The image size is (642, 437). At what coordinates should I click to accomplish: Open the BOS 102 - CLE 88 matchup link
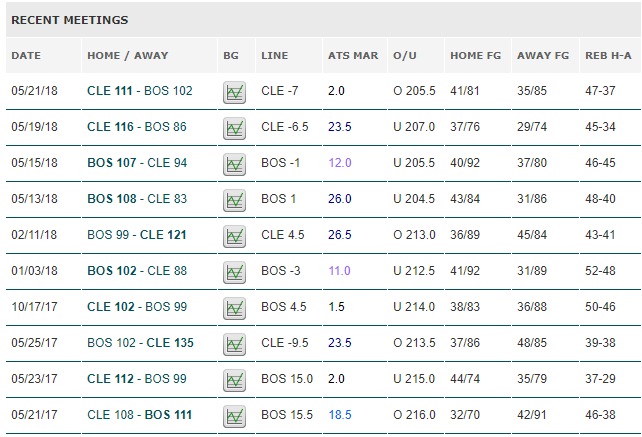tap(137, 271)
